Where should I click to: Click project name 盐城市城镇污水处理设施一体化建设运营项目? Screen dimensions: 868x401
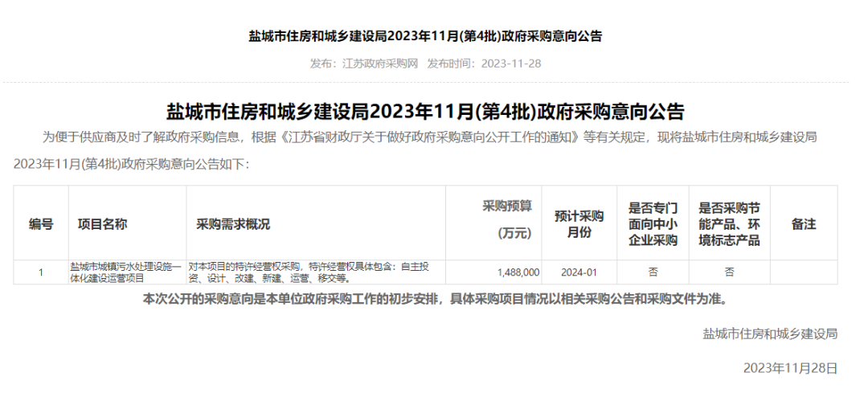125,272
